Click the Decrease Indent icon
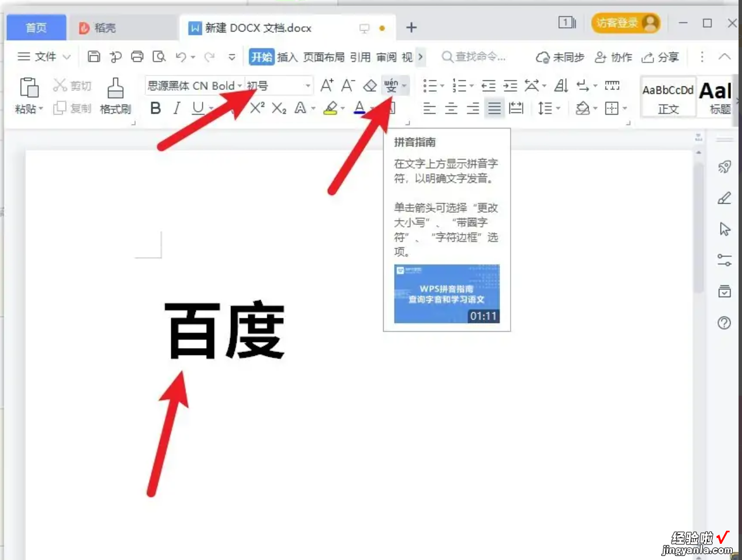The height and width of the screenshot is (560, 742). [x=489, y=86]
